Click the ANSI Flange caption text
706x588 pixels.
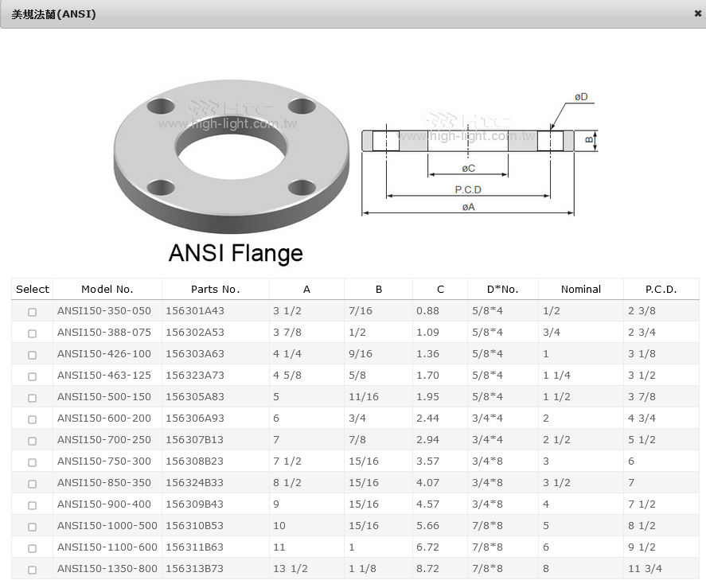236,254
